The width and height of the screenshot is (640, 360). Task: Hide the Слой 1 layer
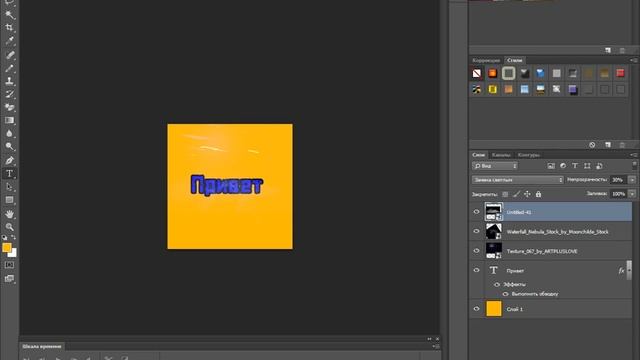click(476, 309)
